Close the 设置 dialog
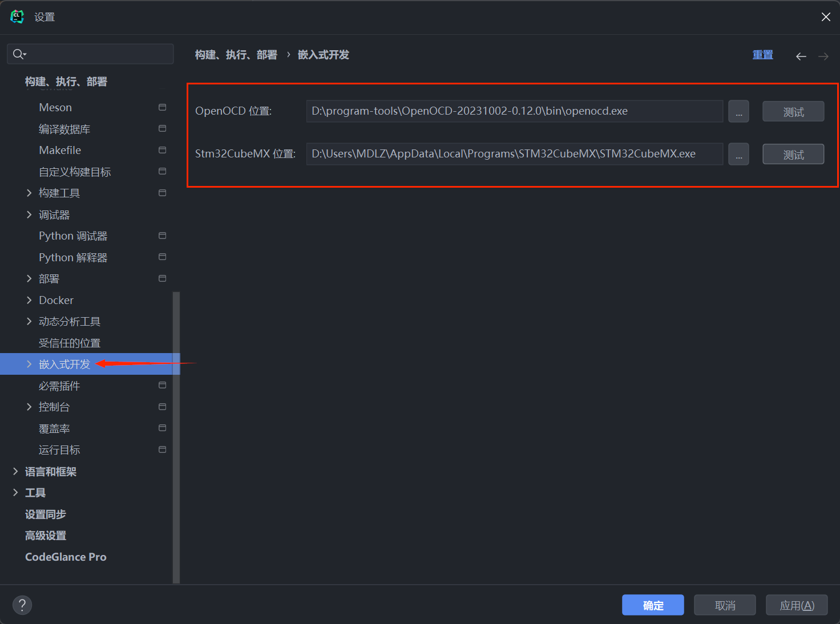Screen dimensions: 840x624 pyautogui.click(x=826, y=17)
